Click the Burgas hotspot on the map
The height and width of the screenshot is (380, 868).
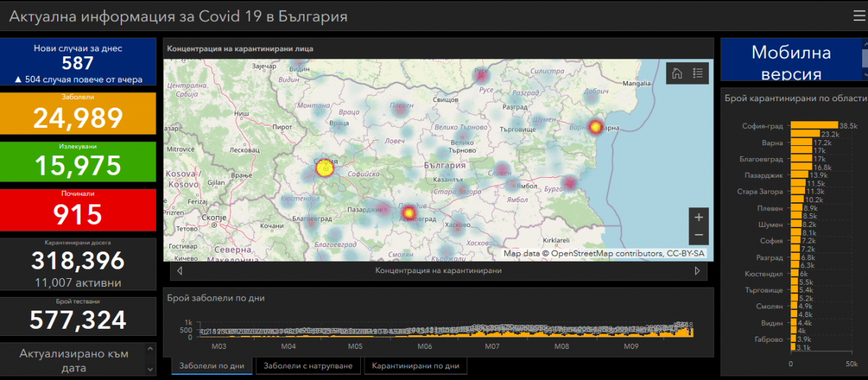[x=569, y=183]
